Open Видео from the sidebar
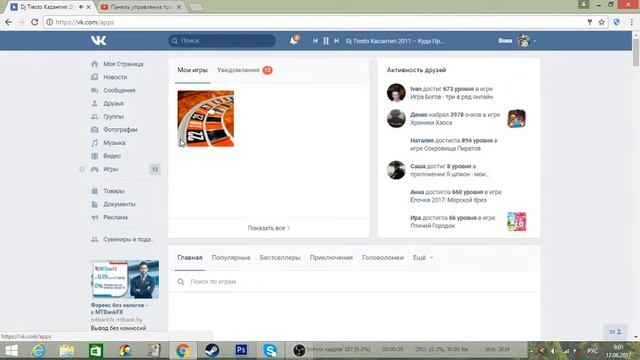Viewport: 640px width, 360px height. pos(111,156)
